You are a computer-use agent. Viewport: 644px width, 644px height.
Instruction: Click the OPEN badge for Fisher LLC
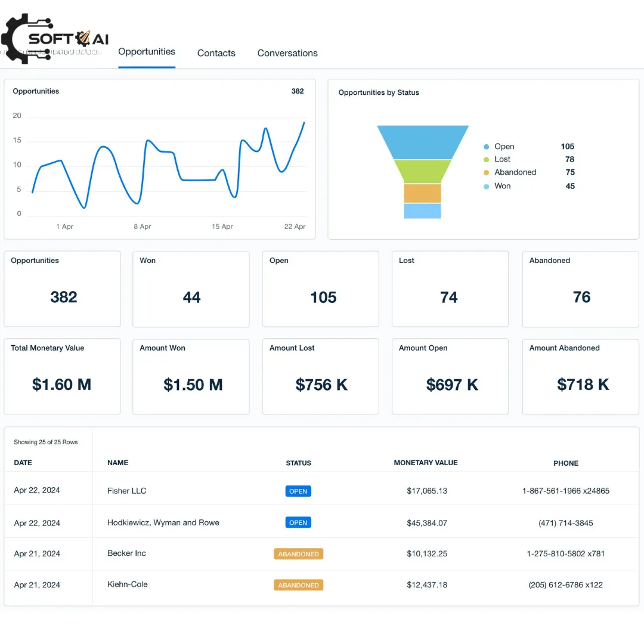click(298, 491)
